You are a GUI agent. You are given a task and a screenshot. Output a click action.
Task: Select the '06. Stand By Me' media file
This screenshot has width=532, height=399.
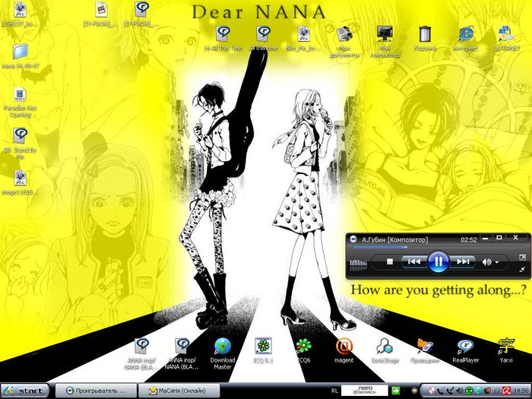(20, 144)
